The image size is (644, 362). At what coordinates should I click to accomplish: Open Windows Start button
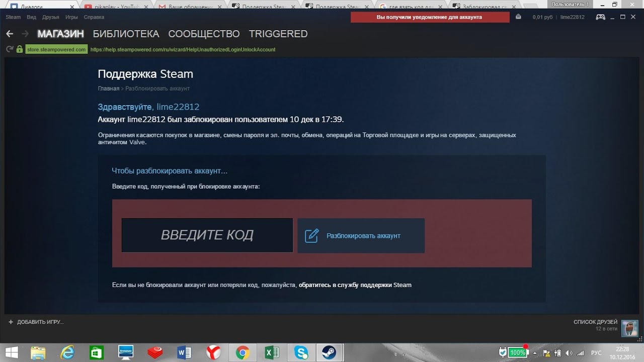(11, 352)
